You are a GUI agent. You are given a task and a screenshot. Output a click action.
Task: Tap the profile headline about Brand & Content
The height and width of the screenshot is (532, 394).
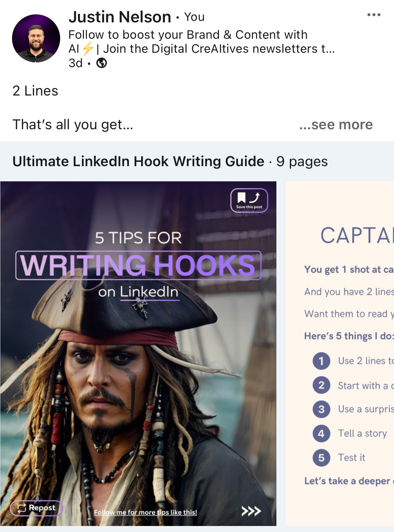pos(202,42)
